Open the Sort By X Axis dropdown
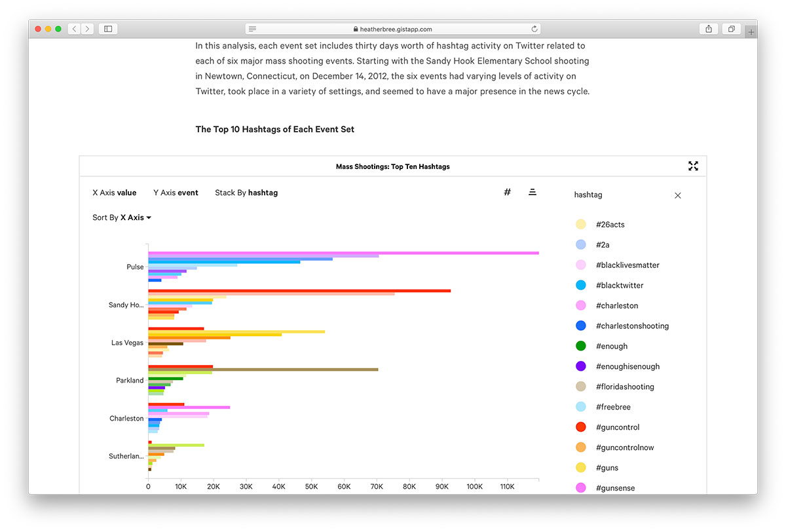This screenshot has width=786, height=532. [x=122, y=218]
